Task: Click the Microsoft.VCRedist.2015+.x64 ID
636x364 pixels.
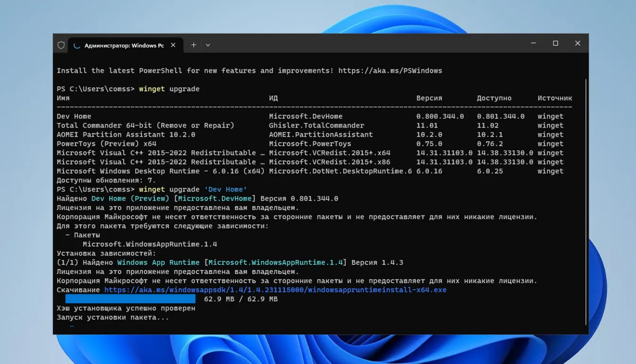Action: pyautogui.click(x=330, y=153)
